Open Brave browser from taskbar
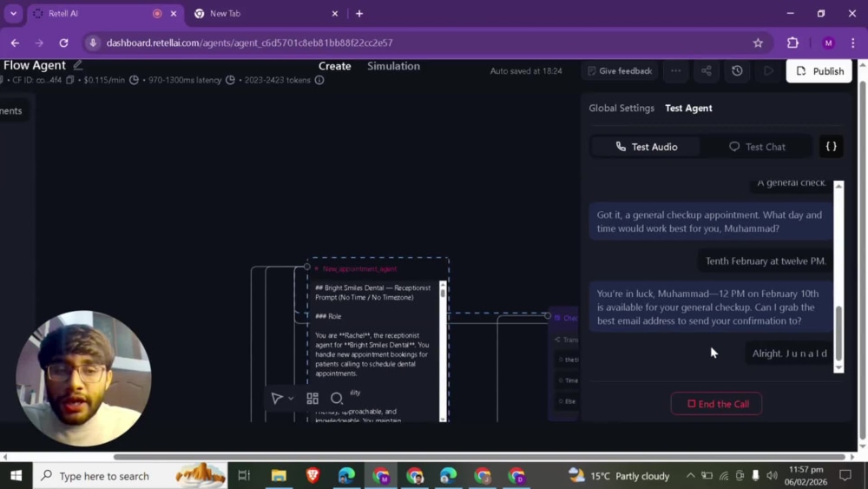 (x=312, y=476)
